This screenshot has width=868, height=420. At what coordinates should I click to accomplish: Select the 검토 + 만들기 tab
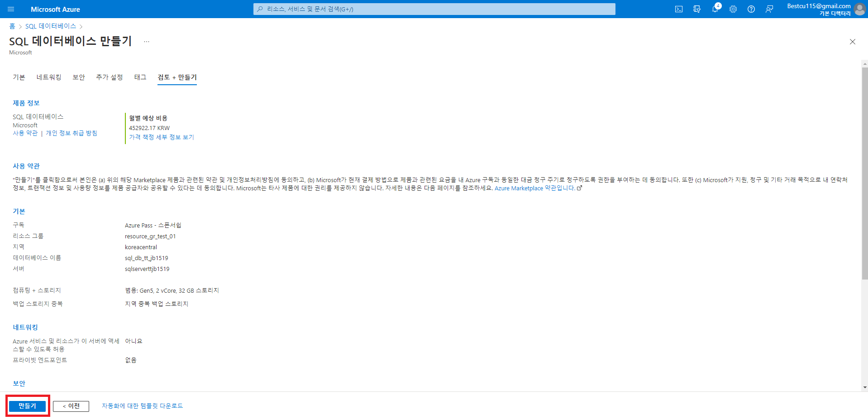click(177, 77)
